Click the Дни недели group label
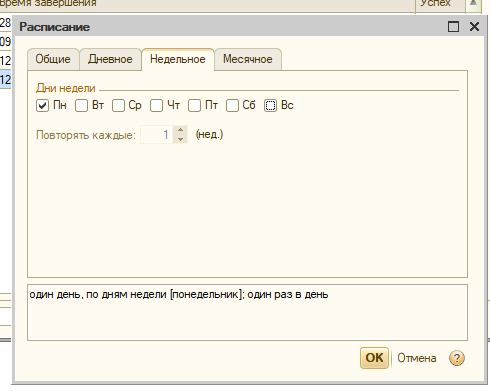Viewport: 490px width, 391px height. [66, 88]
